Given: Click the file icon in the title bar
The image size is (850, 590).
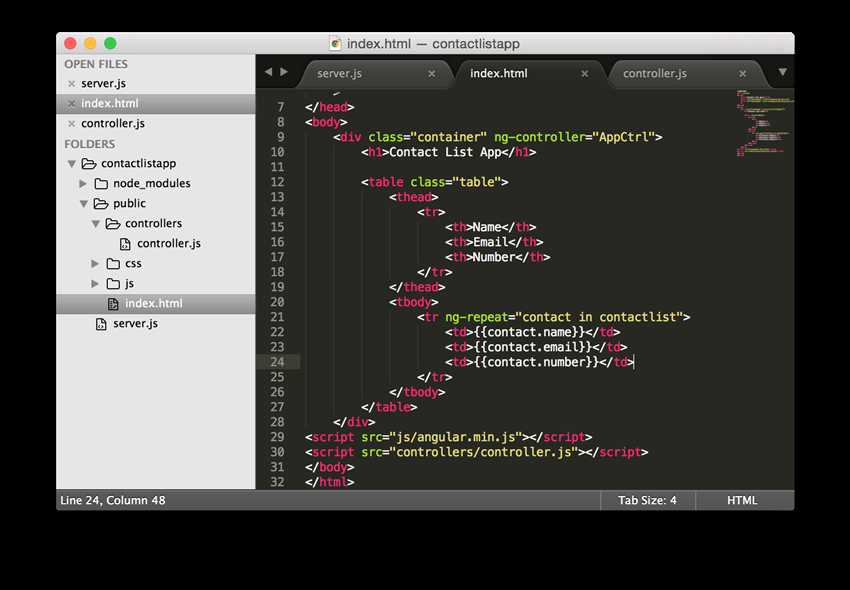Looking at the screenshot, I should (335, 43).
